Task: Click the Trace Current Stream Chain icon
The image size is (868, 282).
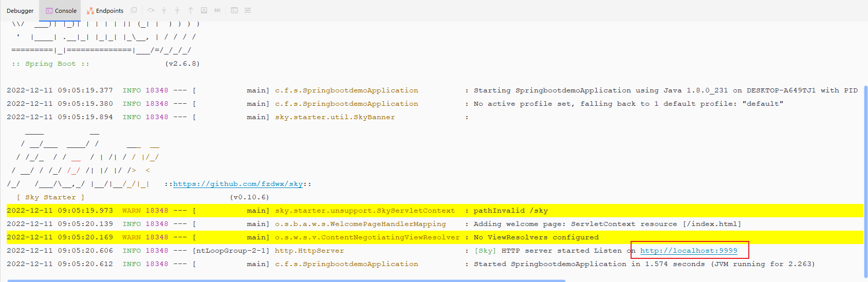Action: (248, 10)
